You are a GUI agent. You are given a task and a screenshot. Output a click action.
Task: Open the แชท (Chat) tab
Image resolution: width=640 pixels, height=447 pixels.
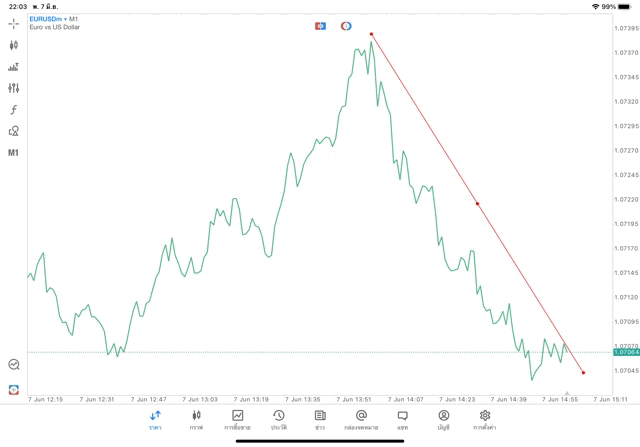402,419
